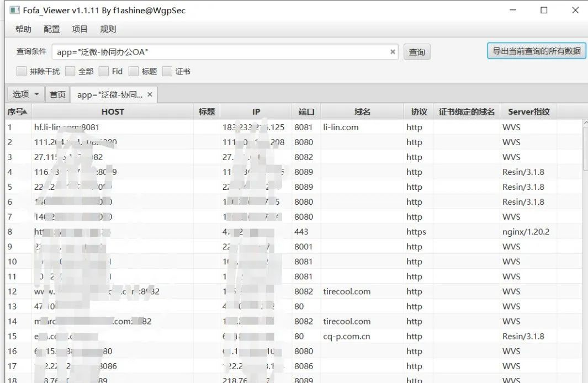Tick the 全部 checkbox

(70, 71)
